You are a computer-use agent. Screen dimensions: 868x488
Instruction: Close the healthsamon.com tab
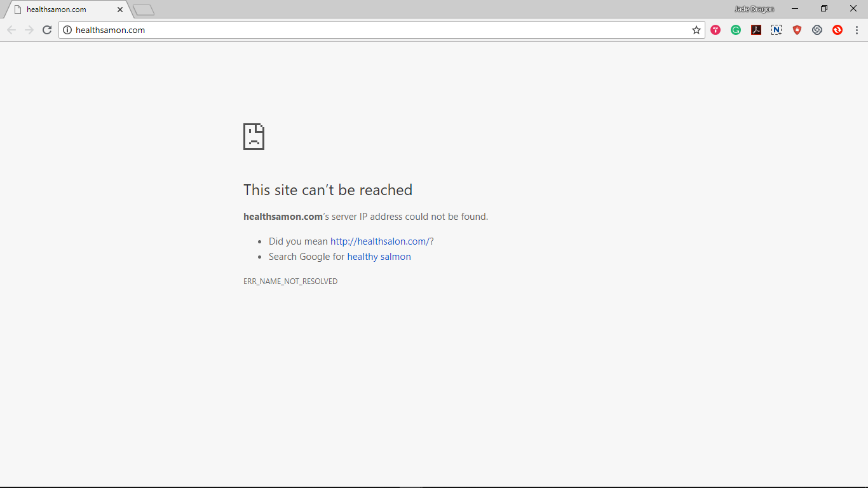point(120,10)
